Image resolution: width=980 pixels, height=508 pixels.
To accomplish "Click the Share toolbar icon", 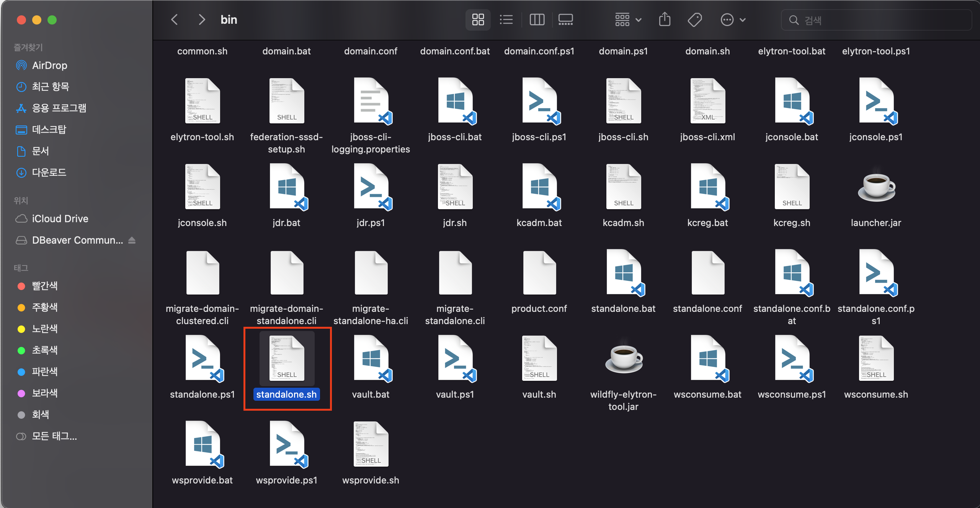I will pyautogui.click(x=665, y=20).
